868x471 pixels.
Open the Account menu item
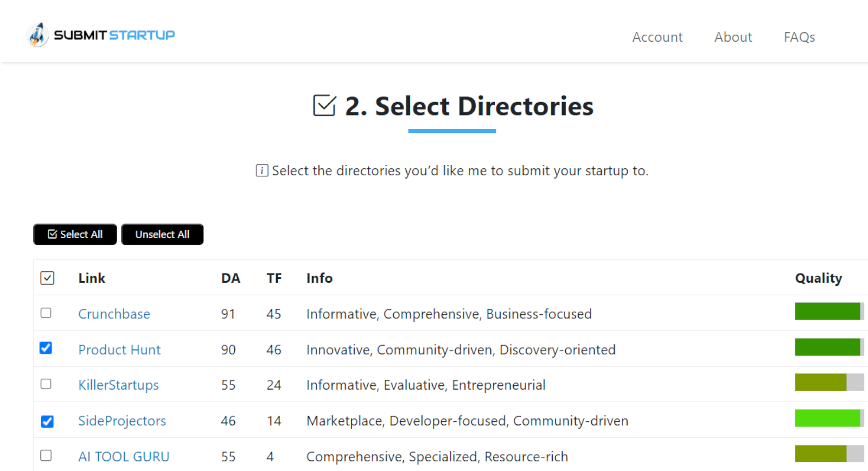click(657, 37)
